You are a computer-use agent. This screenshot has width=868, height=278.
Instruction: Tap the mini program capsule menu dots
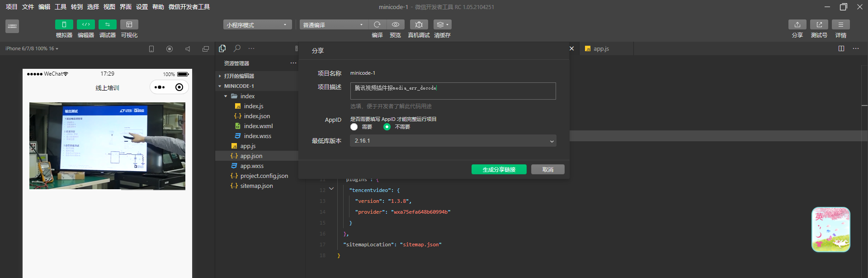click(x=160, y=87)
